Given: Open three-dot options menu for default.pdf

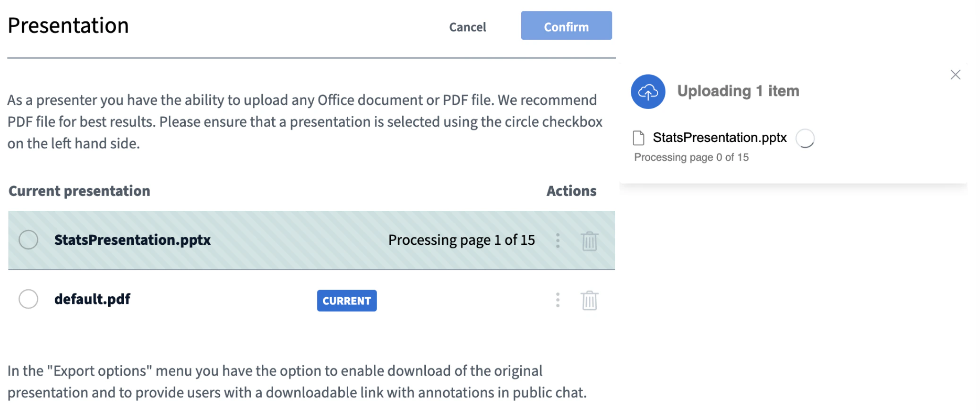Looking at the screenshot, I should click(x=558, y=300).
